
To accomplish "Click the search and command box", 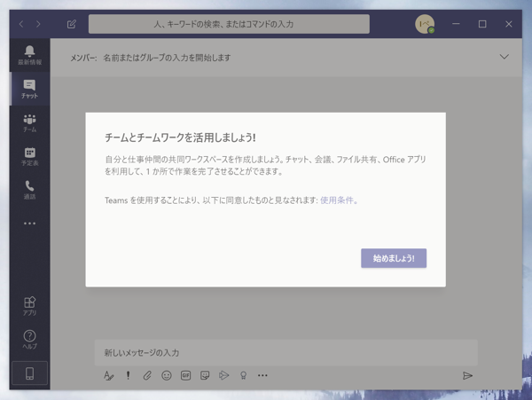I will (229, 24).
